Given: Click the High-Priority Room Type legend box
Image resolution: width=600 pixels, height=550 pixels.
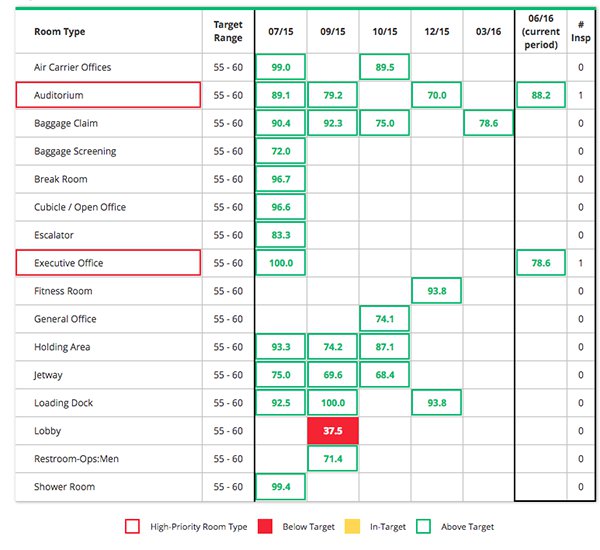Looking at the screenshot, I should click(133, 526).
